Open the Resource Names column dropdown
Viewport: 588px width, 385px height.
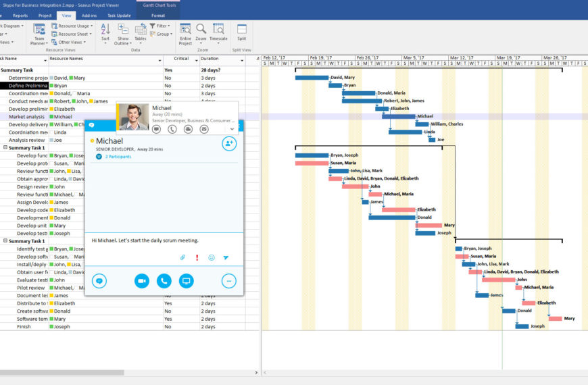click(160, 60)
